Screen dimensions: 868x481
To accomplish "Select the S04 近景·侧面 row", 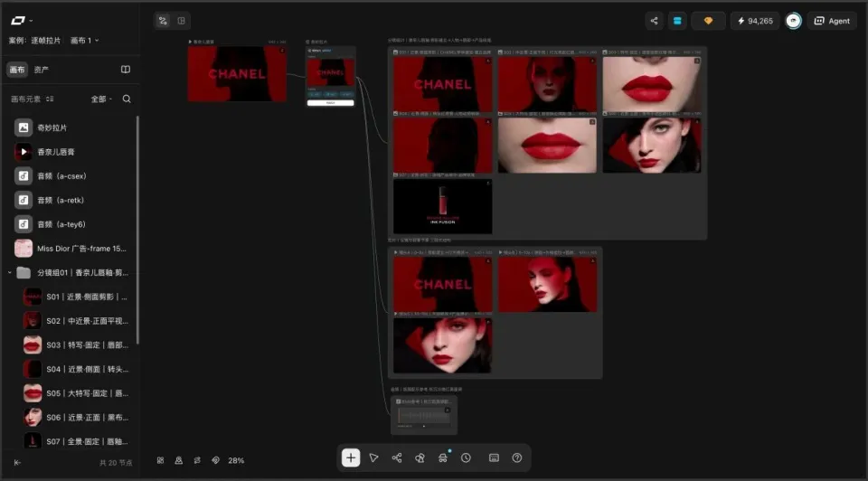I will pos(76,369).
